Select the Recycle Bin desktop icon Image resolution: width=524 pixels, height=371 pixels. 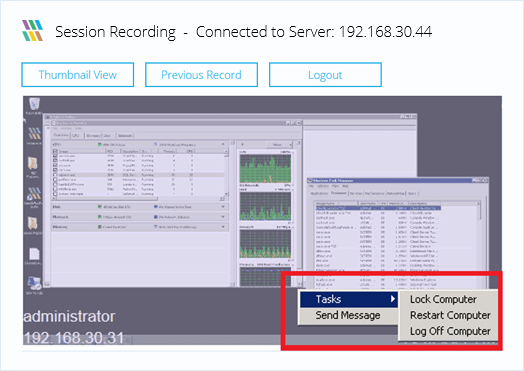pos(34,104)
